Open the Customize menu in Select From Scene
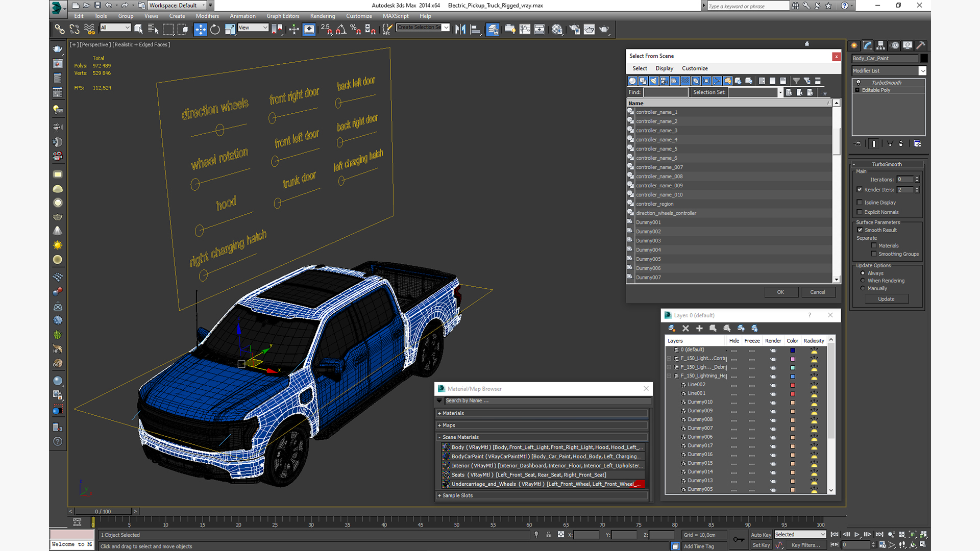980x551 pixels. (695, 68)
